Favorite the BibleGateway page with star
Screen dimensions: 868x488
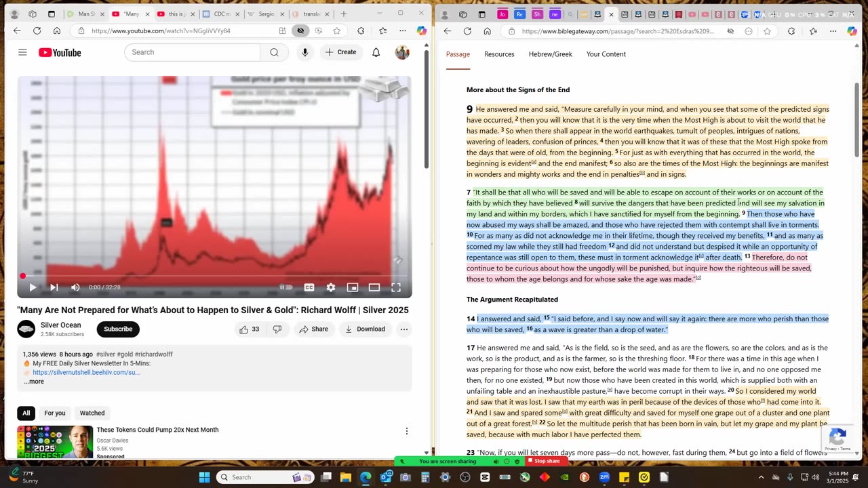click(767, 31)
